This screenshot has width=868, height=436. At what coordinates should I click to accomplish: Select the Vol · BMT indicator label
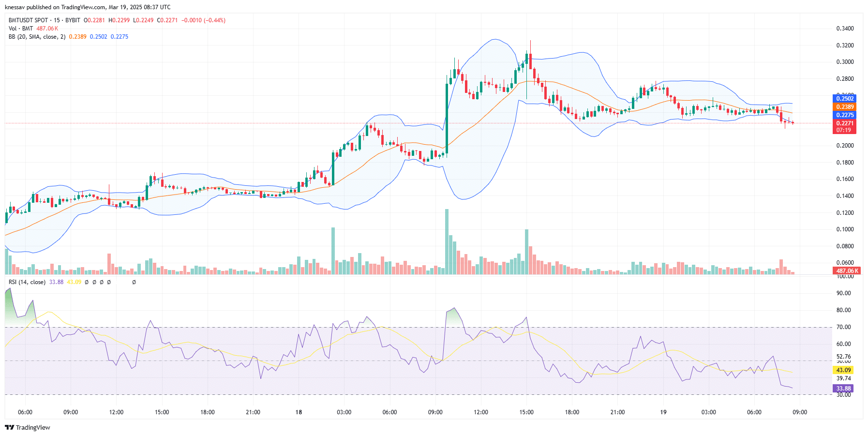(21, 29)
